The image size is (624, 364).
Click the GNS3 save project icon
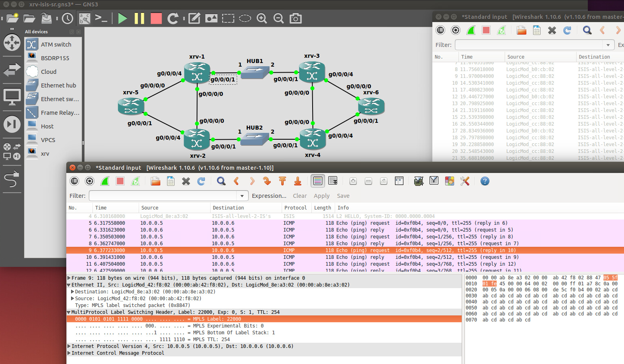pos(47,18)
